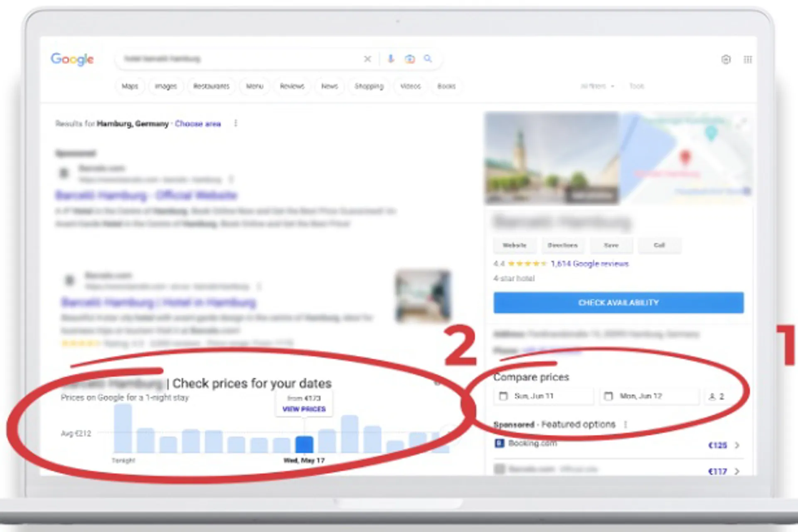Screen dimensions: 798x532
Task: Expand the Booking.com €125 option chevron
Action: tap(737, 445)
